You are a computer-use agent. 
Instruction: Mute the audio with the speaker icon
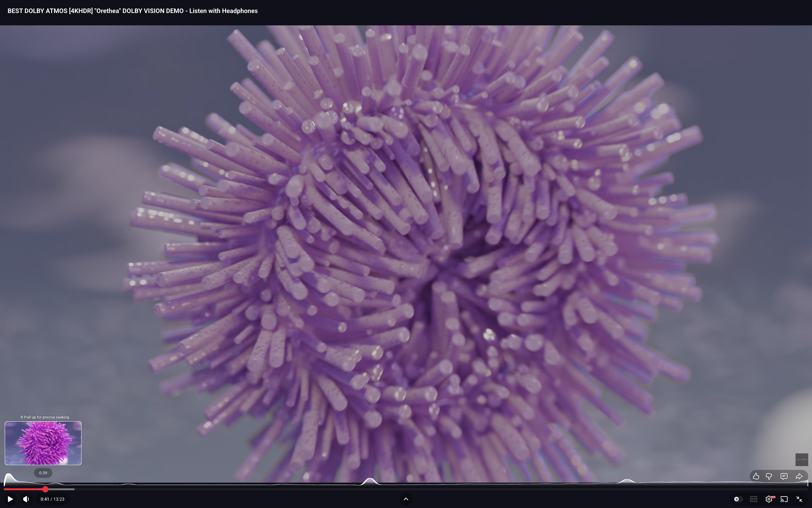(x=26, y=499)
